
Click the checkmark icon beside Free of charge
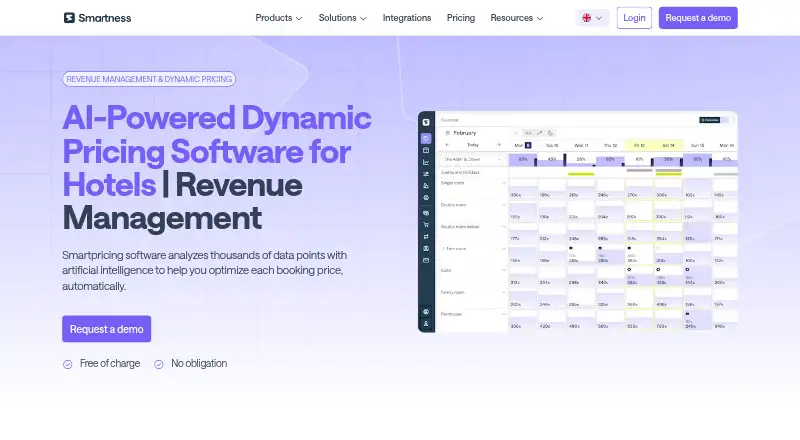click(x=67, y=364)
